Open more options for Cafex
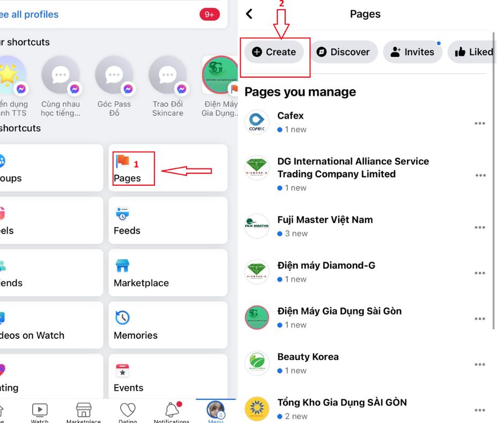Image resolution: width=504 pixels, height=423 pixels. (479, 123)
